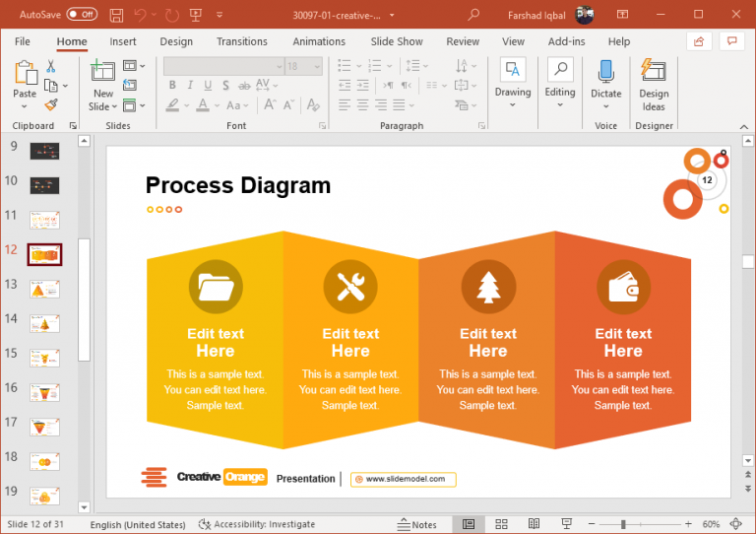The height and width of the screenshot is (534, 756).
Task: Start presentation from beginning icon
Action: (x=196, y=15)
